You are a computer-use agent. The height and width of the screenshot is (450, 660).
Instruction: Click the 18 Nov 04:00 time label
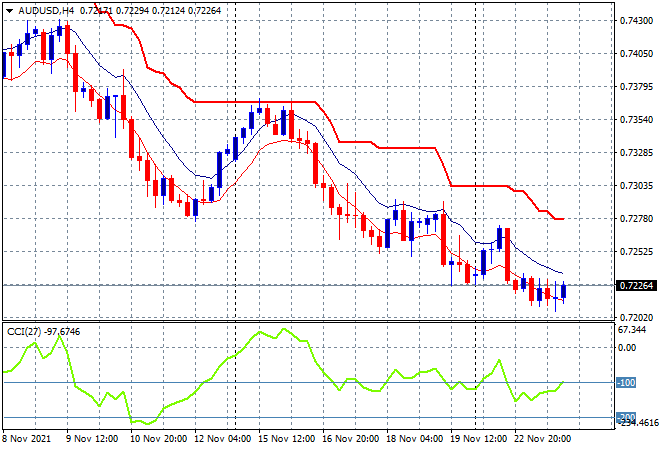tap(414, 439)
